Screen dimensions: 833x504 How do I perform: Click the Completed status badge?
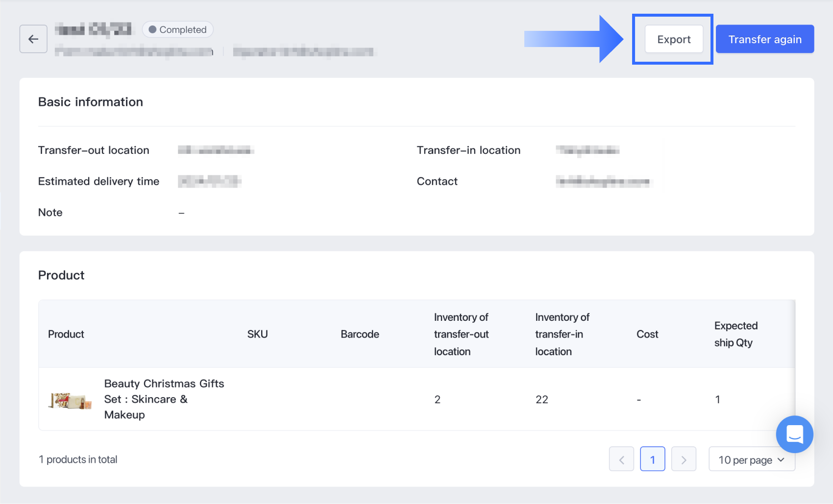177,30
